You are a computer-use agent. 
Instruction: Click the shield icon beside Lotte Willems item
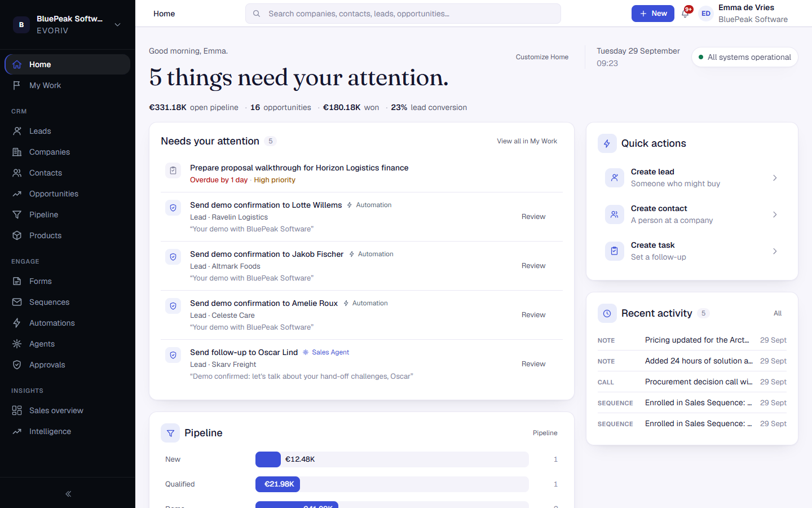(x=173, y=208)
